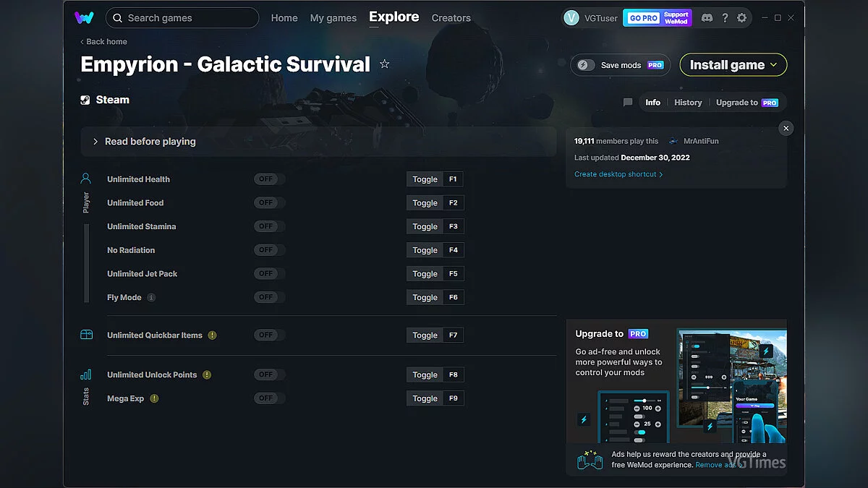The width and height of the screenshot is (868, 488).
Task: Click the GO PRO button
Action: point(643,18)
